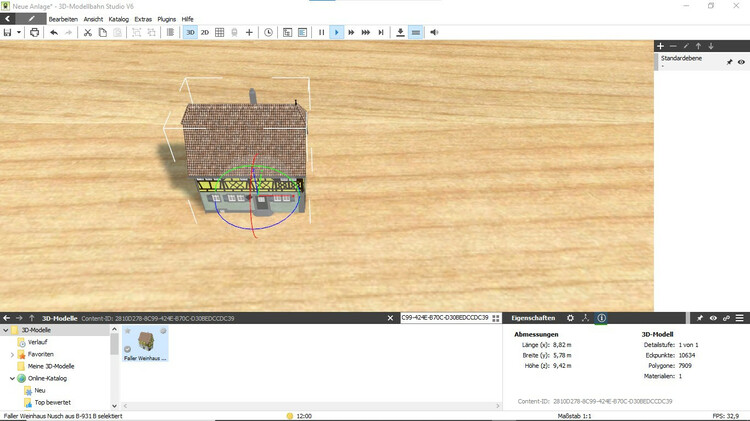The height and width of the screenshot is (421, 750).
Task: Expand the Favoriten folder
Action: click(x=12, y=354)
